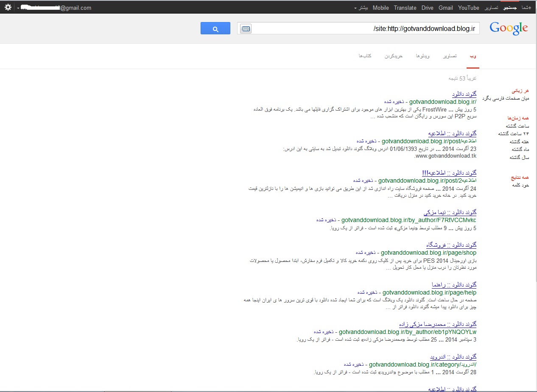Image resolution: width=537 pixels, height=392 pixels.
Task: Open cached link for gotvanddownload.blog.ir/post/2 result
Action: click(364, 181)
